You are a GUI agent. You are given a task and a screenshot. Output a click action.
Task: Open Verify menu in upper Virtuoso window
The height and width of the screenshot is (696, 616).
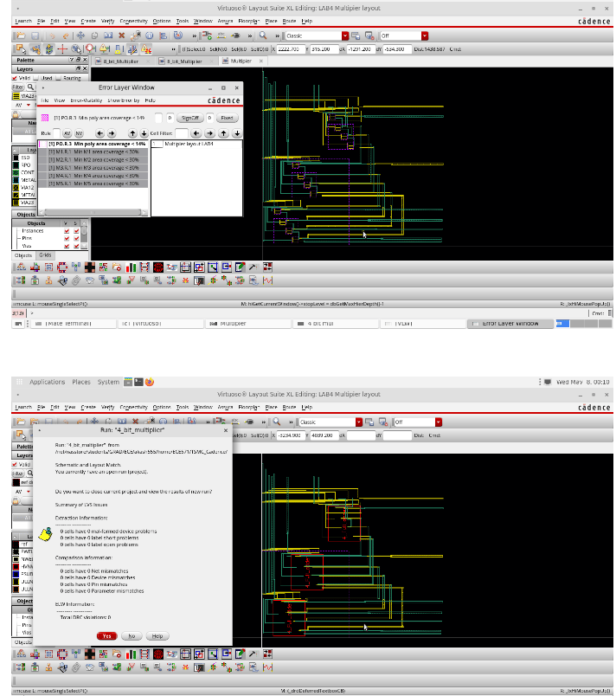(108, 21)
